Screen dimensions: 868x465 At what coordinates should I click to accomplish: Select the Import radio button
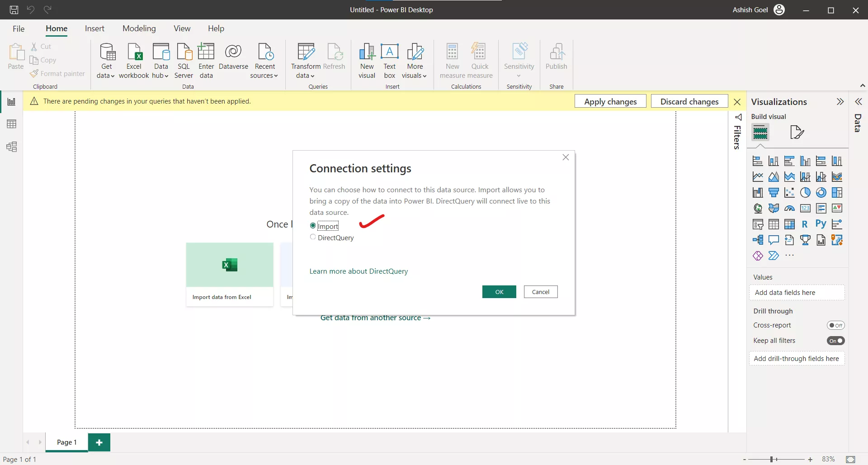point(313,225)
